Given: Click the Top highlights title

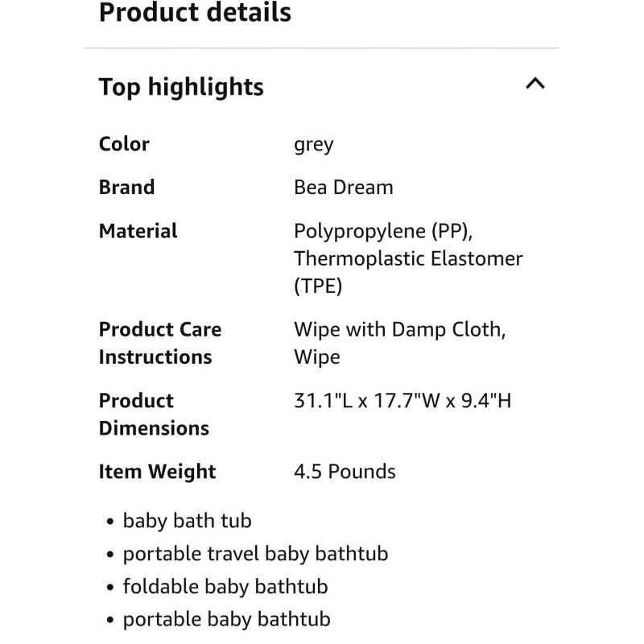Looking at the screenshot, I should point(180,86).
